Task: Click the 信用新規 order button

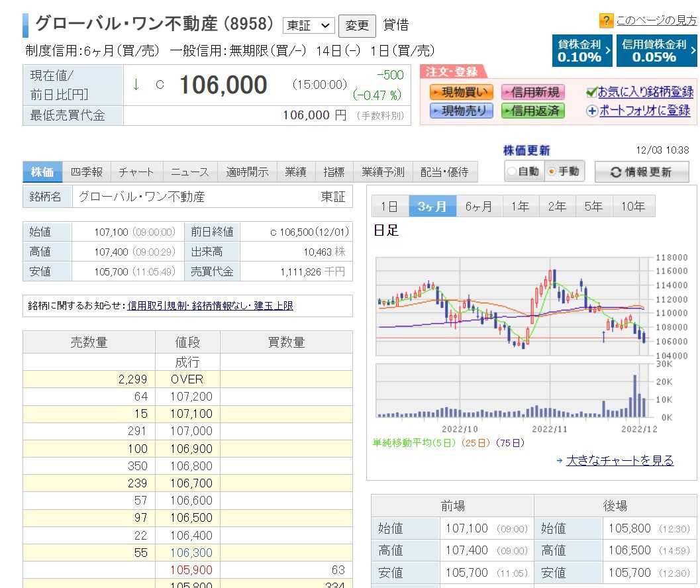Action: pos(533,92)
